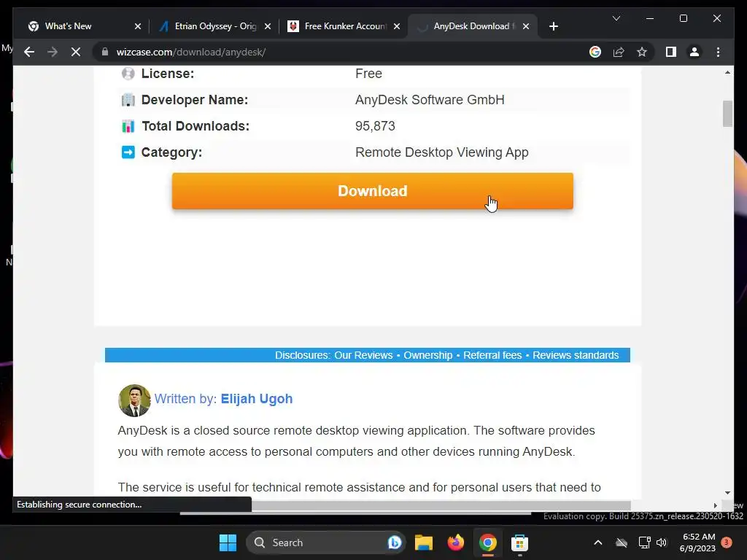Click the orange Download button
The image size is (747, 560).
[373, 191]
